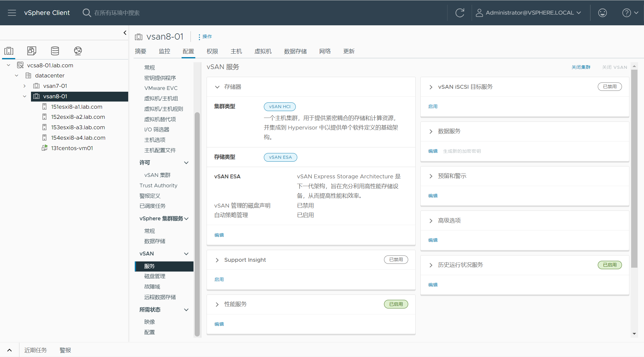Image resolution: width=644 pixels, height=357 pixels.
Task: Click the cluster icon beside vsan8-01 title
Action: (x=139, y=37)
